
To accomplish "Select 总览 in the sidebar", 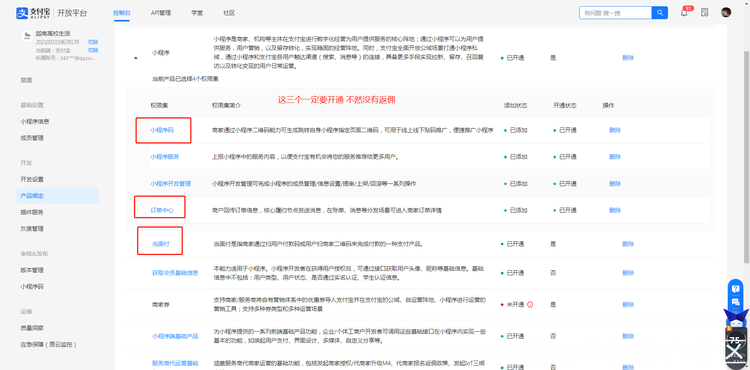I will pyautogui.click(x=26, y=80).
